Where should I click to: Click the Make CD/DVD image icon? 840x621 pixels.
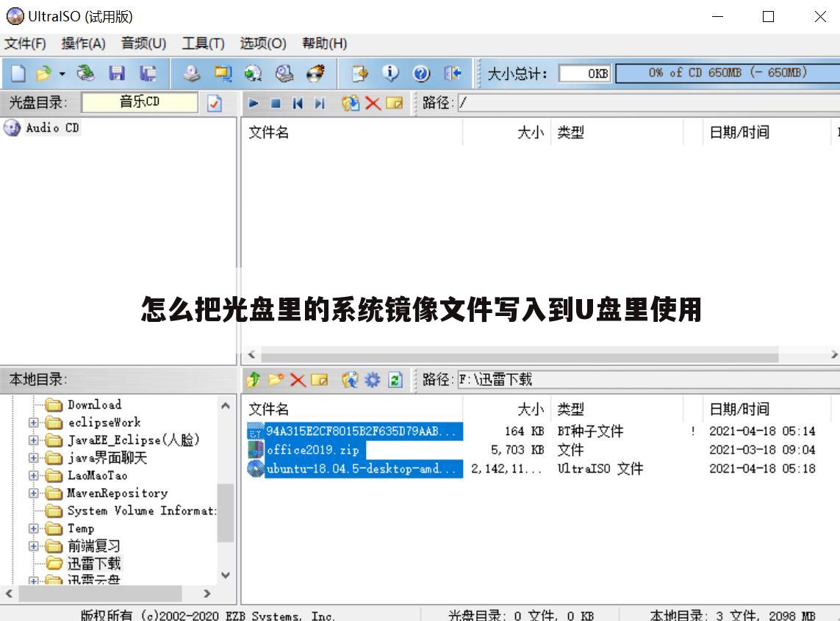pyautogui.click(x=192, y=73)
